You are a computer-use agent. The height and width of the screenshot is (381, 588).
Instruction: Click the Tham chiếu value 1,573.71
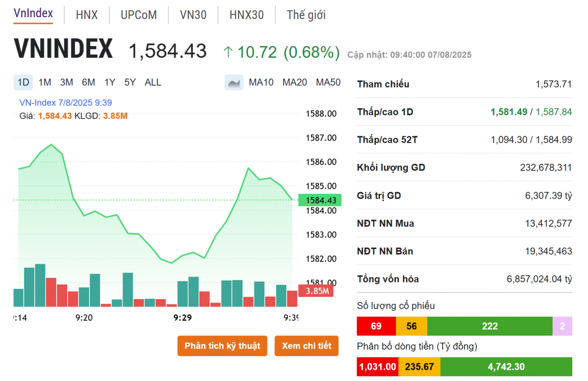click(554, 84)
